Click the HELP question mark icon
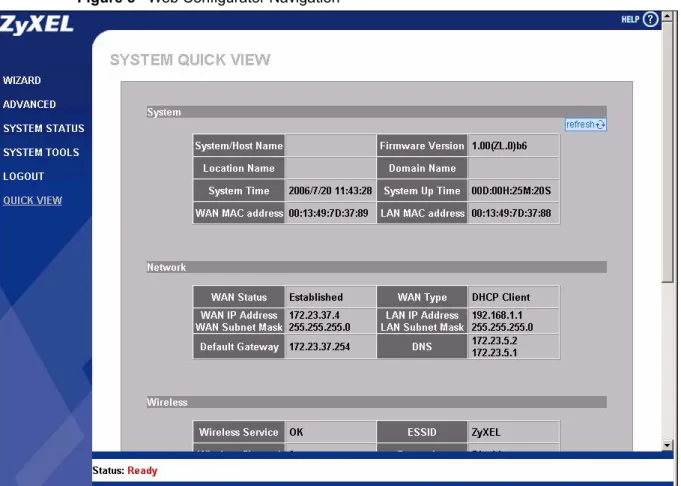Image resolution: width=681 pixels, height=486 pixels. tap(650, 19)
